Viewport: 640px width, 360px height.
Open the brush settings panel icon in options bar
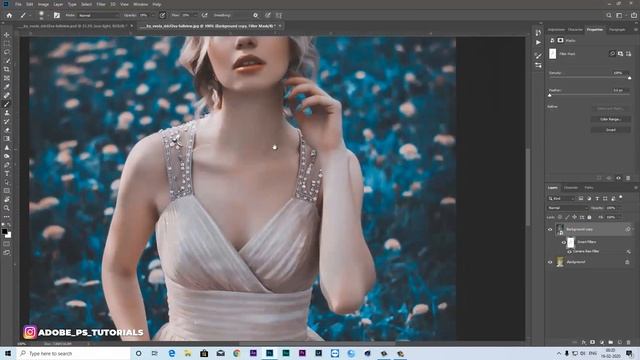pos(57,15)
